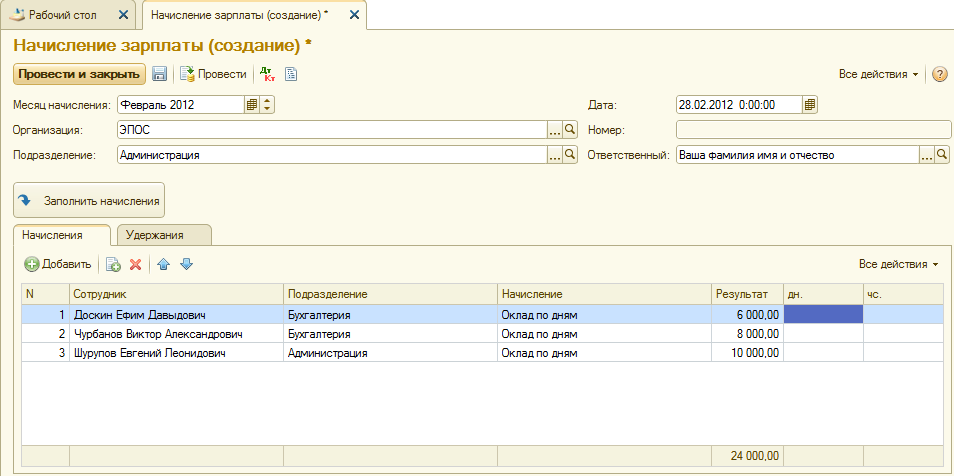Click the 24 000,00 total in footer
This screenshot has width=954, height=476.
[x=748, y=455]
